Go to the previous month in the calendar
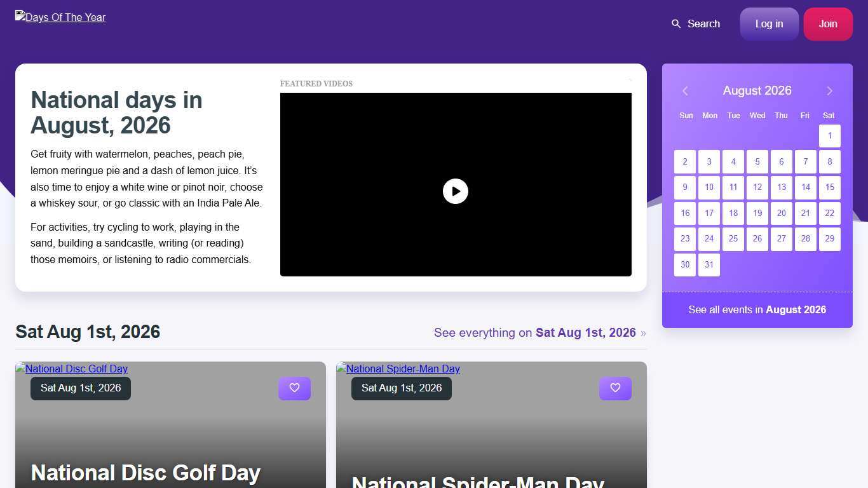Viewport: 868px width, 488px height. [684, 91]
